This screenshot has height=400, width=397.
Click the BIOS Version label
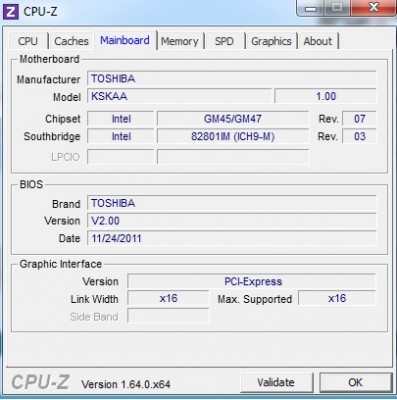click(x=62, y=221)
